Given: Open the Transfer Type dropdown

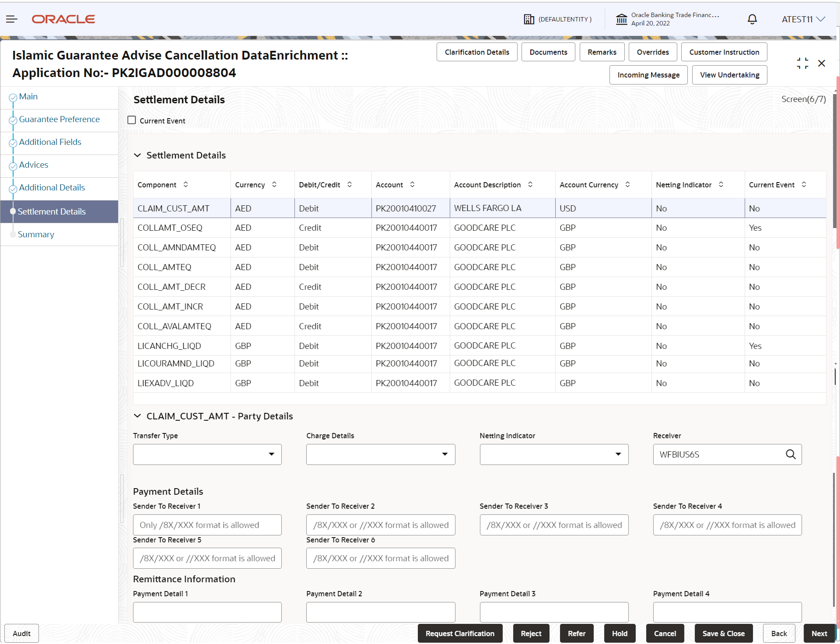Looking at the screenshot, I should pyautogui.click(x=207, y=454).
